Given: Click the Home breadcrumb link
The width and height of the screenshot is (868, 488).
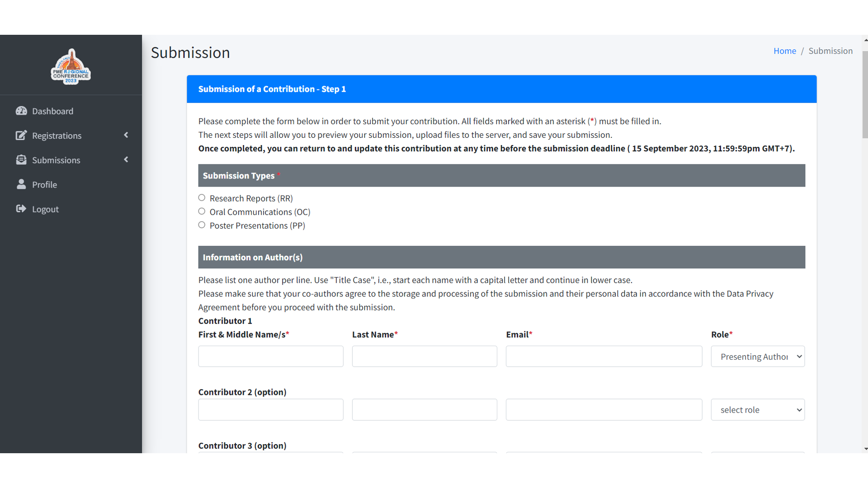Looking at the screenshot, I should coord(784,51).
